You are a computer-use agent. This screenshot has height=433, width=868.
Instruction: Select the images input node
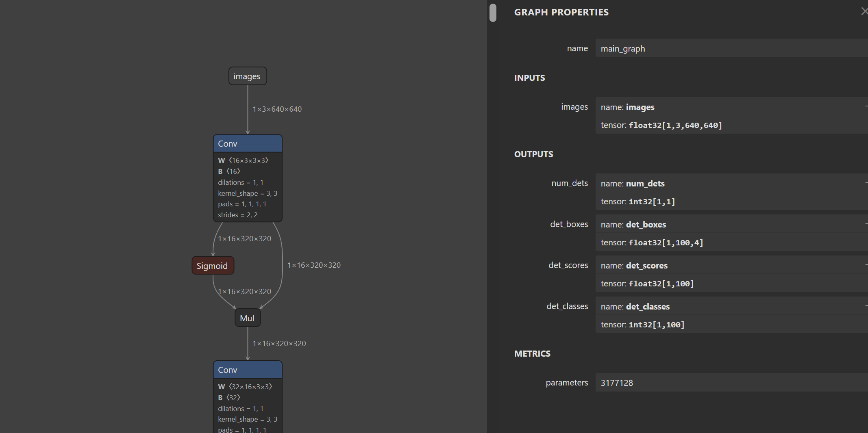(x=248, y=76)
